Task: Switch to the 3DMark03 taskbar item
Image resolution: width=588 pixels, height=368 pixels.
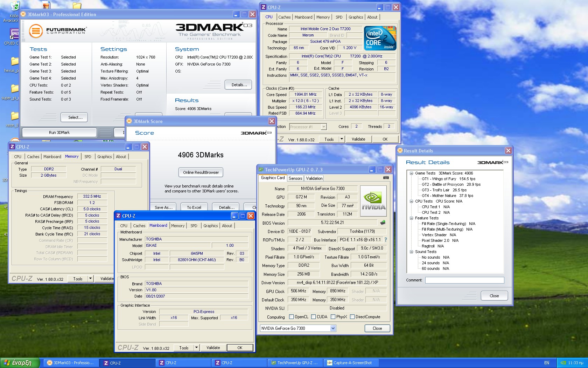Action: click(x=71, y=363)
